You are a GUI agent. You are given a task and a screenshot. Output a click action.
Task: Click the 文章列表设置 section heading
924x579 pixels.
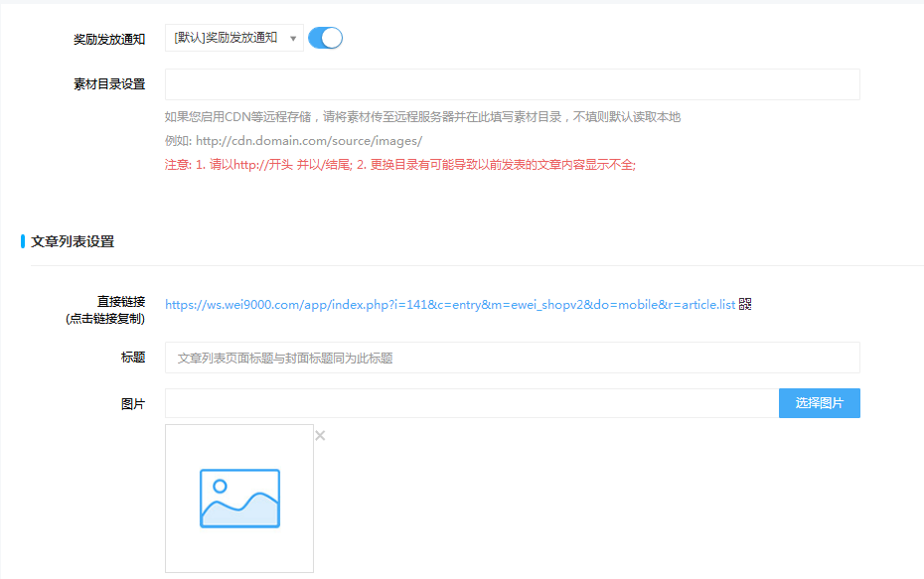coord(73,241)
